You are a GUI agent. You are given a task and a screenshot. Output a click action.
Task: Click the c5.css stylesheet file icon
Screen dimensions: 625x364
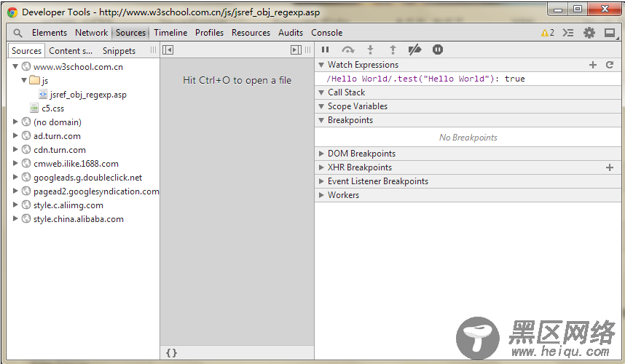click(x=34, y=108)
